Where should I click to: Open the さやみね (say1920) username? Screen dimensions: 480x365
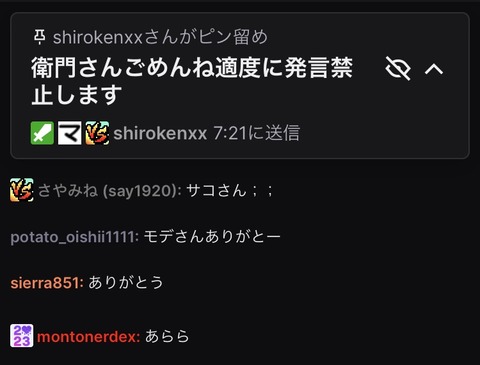tap(110, 191)
